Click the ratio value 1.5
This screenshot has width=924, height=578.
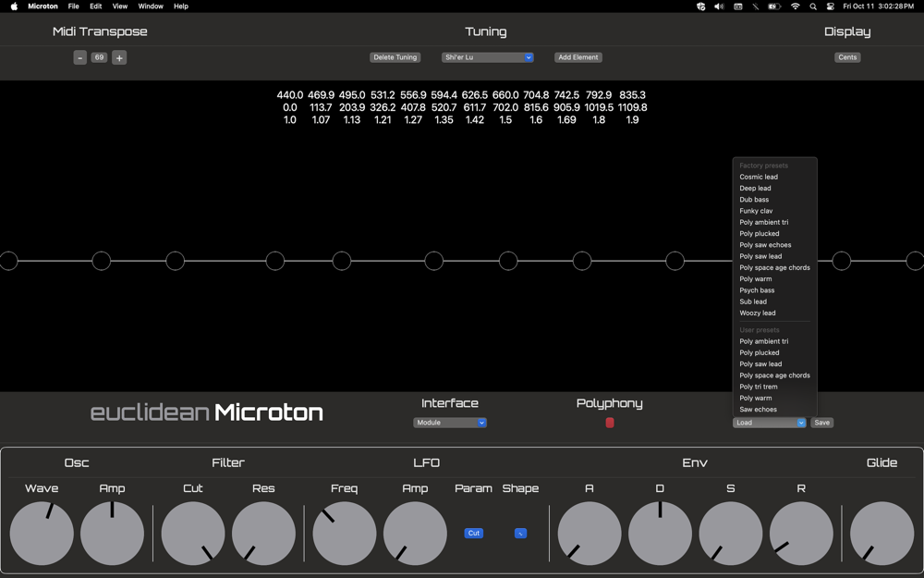click(505, 119)
